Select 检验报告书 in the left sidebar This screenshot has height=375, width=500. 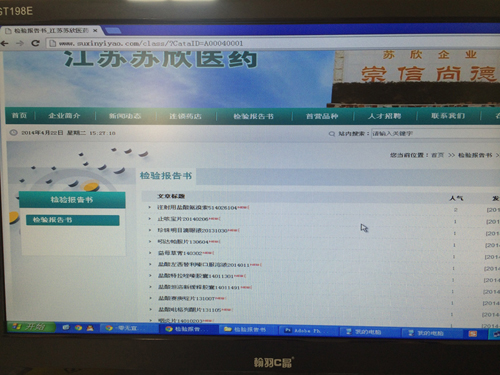tap(73, 220)
